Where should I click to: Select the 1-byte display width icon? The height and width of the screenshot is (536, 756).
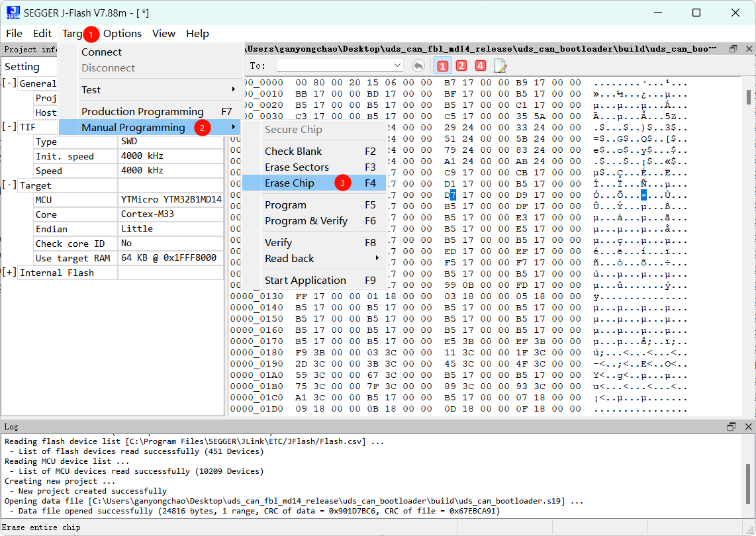443,66
